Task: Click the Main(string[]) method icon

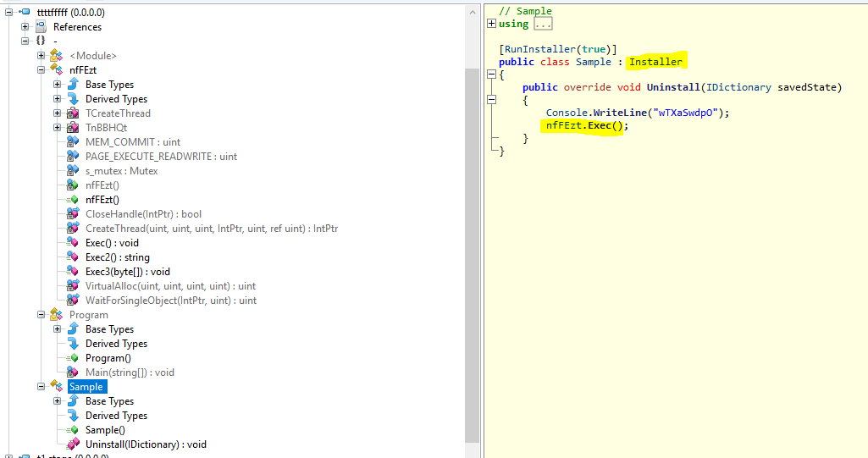Action: [x=73, y=372]
